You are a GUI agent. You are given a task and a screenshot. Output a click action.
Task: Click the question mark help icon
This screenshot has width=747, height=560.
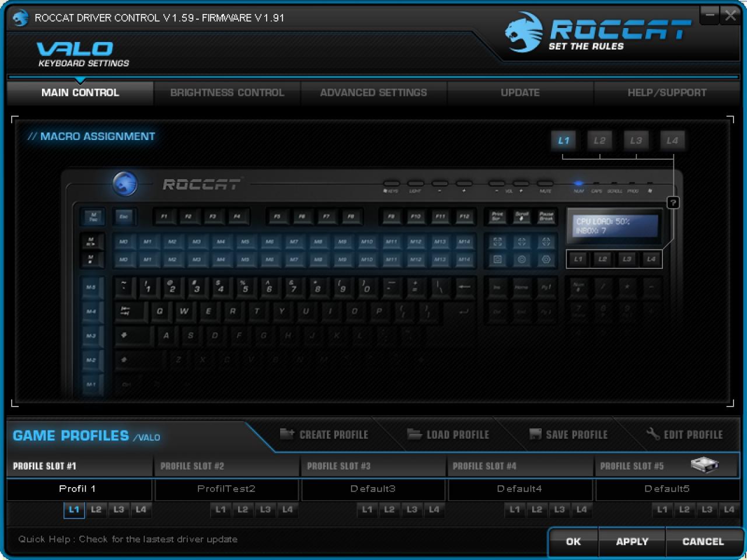(673, 202)
